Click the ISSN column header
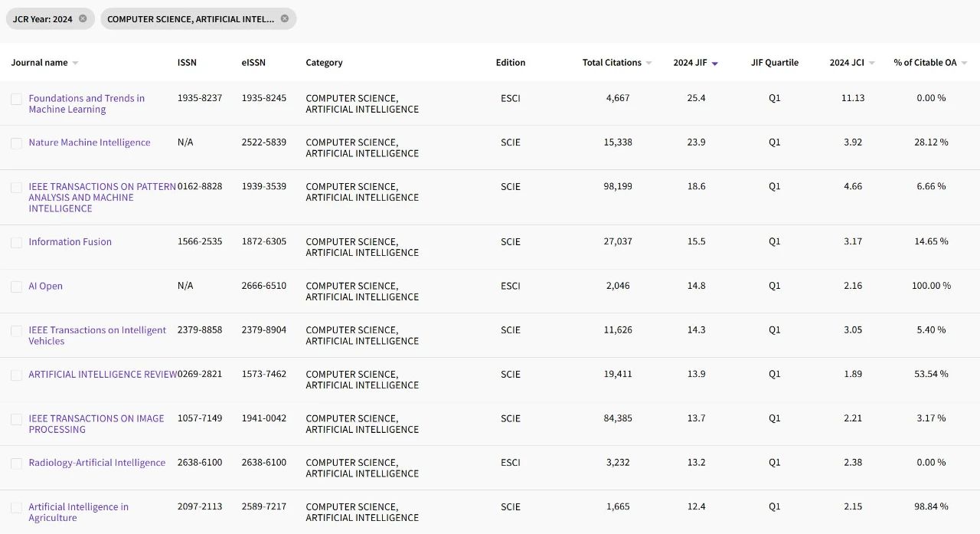980x534 pixels. coord(187,63)
